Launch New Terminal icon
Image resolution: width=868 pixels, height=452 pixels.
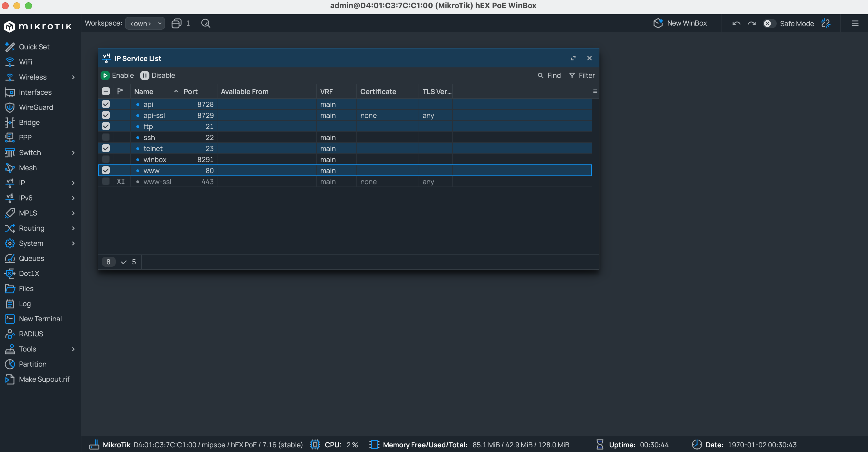click(10, 319)
